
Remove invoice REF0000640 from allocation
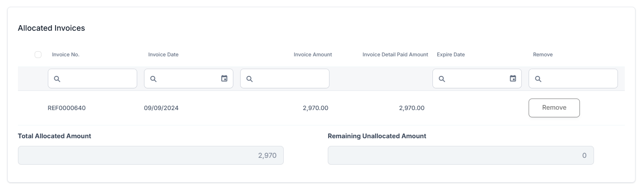[x=554, y=108]
